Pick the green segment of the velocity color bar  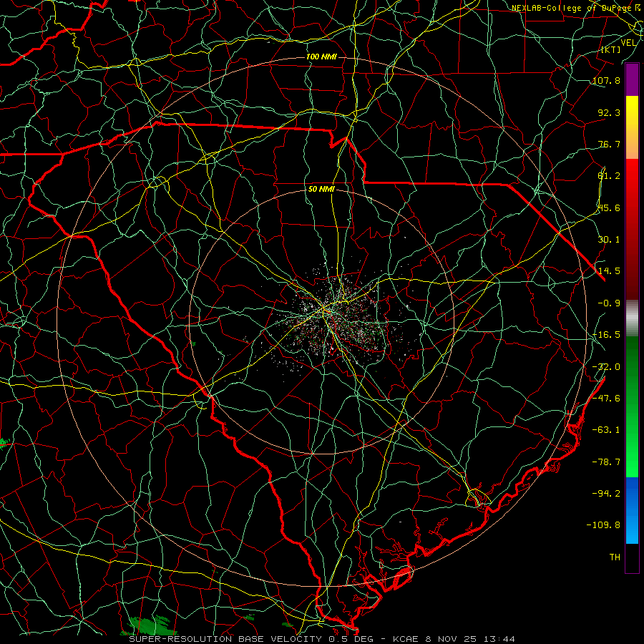pos(632,406)
